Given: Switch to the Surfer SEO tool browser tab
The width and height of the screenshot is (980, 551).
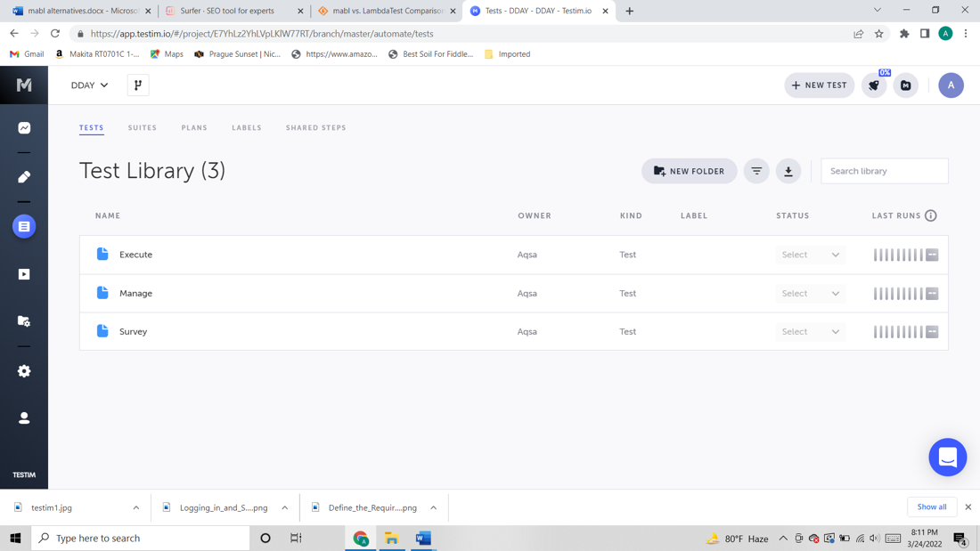Looking at the screenshot, I should coord(233,11).
